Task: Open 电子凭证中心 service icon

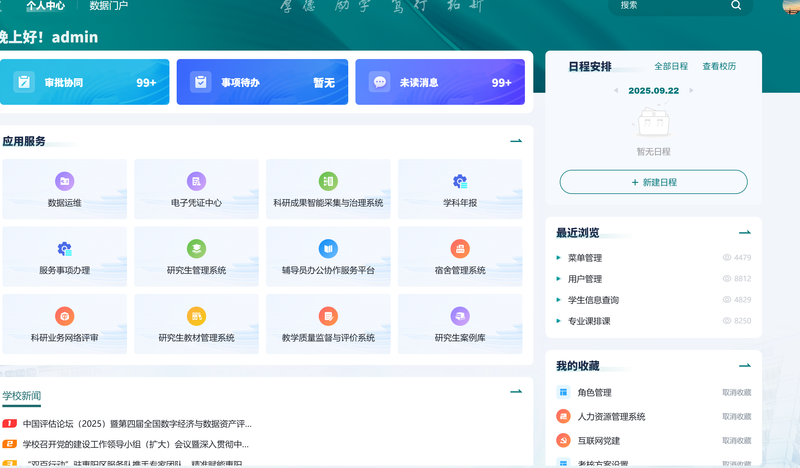Action: click(x=196, y=181)
